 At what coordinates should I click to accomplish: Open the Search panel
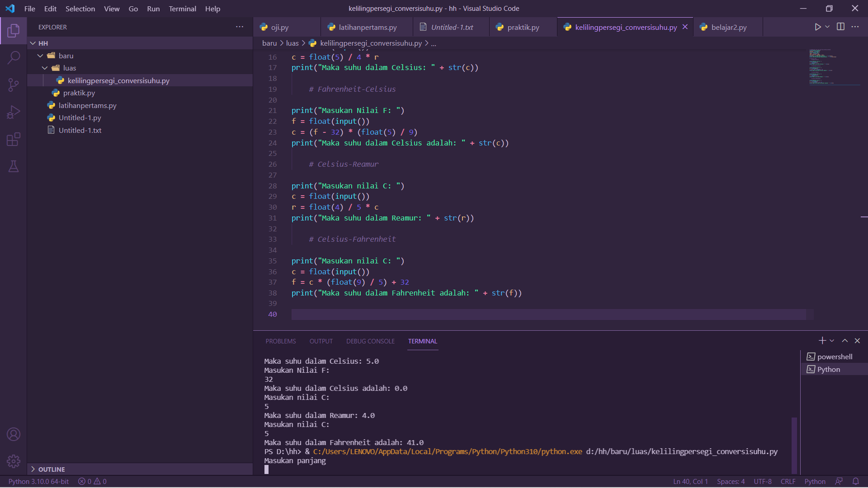tap(14, 58)
